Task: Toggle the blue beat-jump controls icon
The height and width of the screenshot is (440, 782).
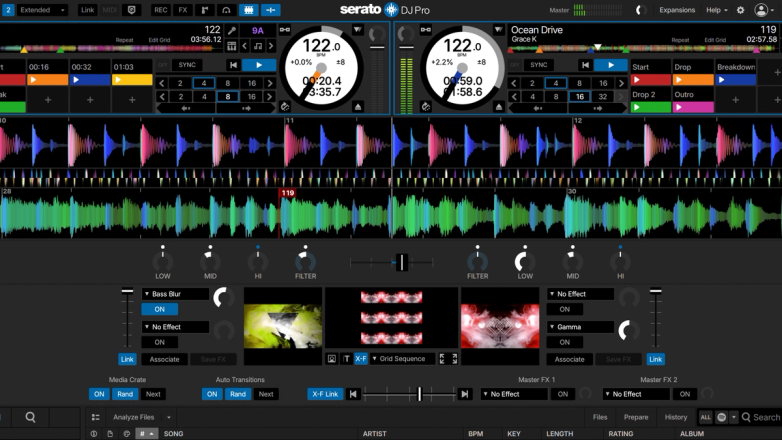Action: point(270,10)
